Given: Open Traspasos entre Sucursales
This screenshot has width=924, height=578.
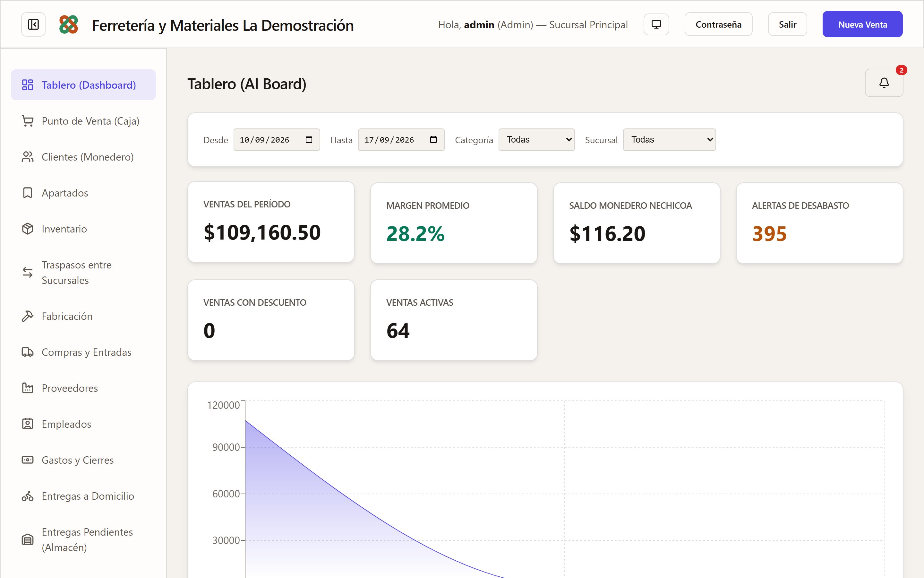Looking at the screenshot, I should pyautogui.click(x=83, y=272).
